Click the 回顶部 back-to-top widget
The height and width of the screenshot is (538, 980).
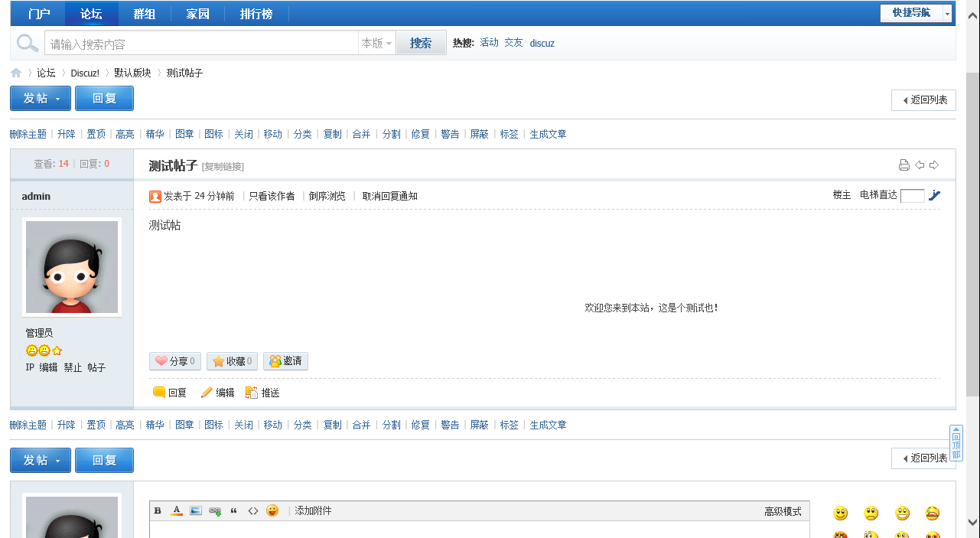(x=956, y=443)
